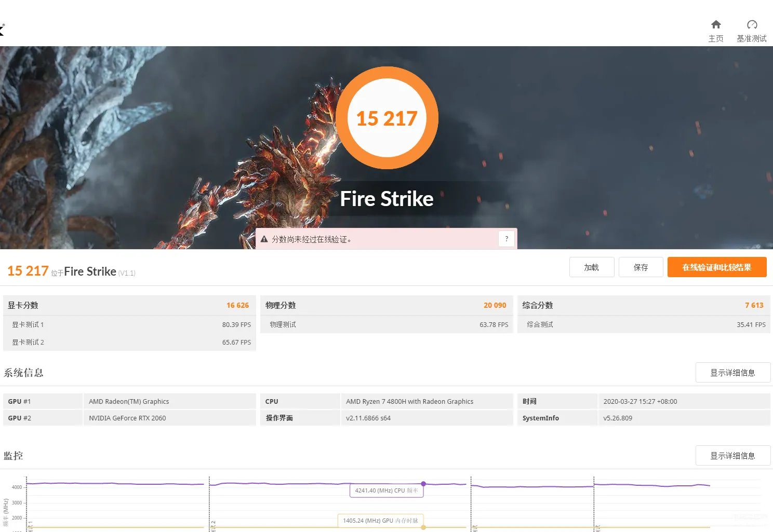
Task: Click the question mark help icon
Action: [x=507, y=239]
